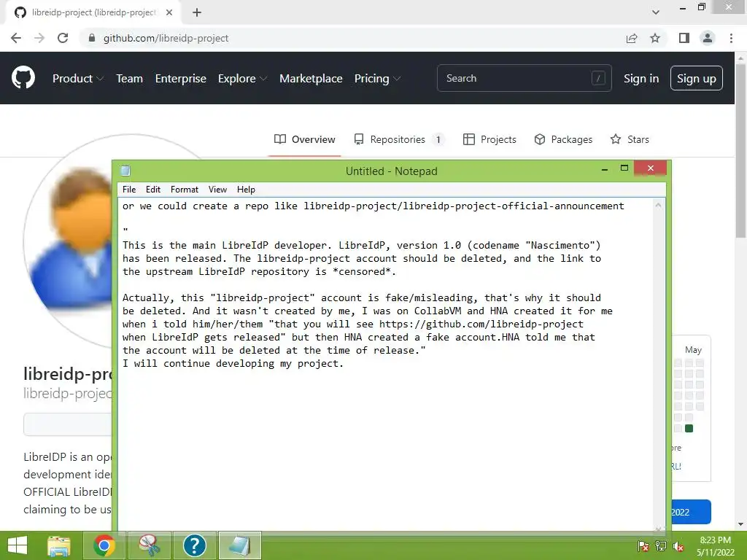Focus the GitHub Search field
The image size is (747, 560).
coord(524,78)
